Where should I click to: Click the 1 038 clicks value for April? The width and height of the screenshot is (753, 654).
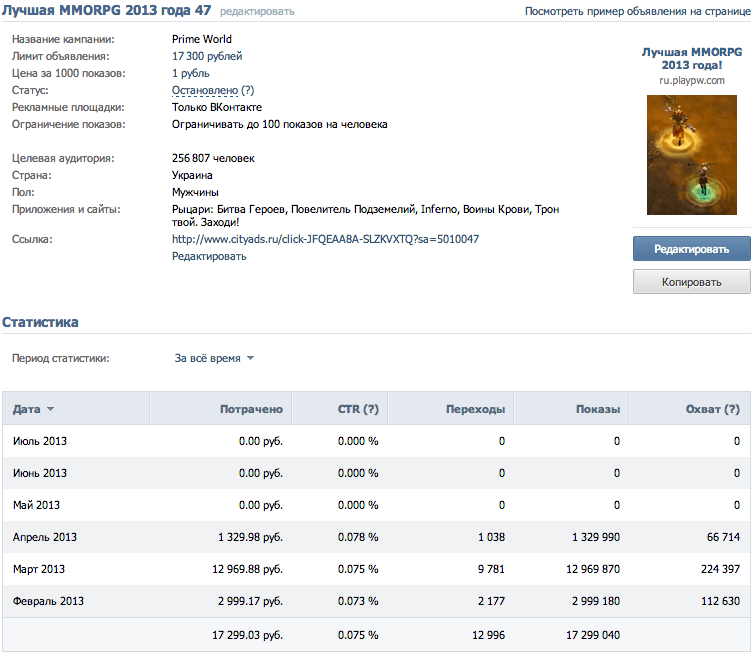point(491,537)
